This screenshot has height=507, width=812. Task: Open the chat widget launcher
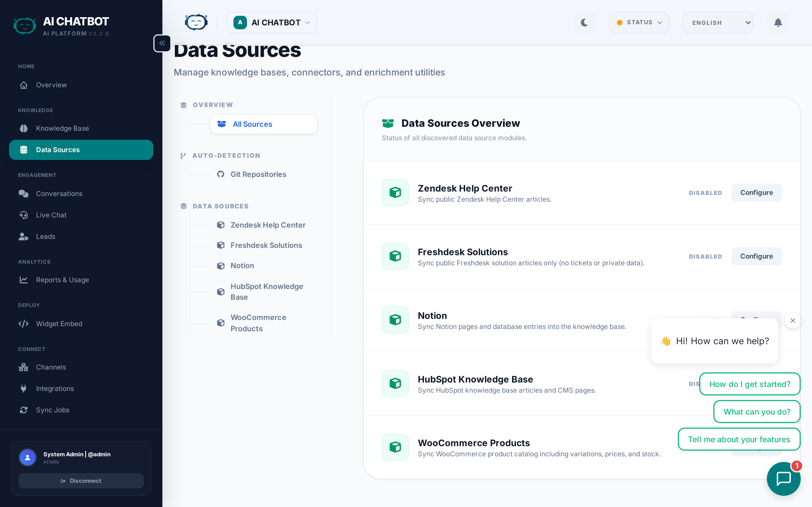[x=783, y=478]
